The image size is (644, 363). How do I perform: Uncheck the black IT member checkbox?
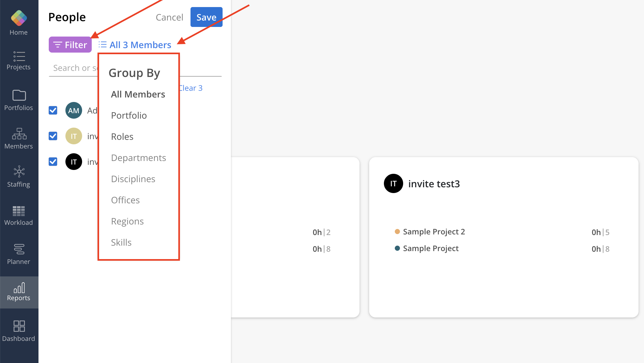coord(53,162)
